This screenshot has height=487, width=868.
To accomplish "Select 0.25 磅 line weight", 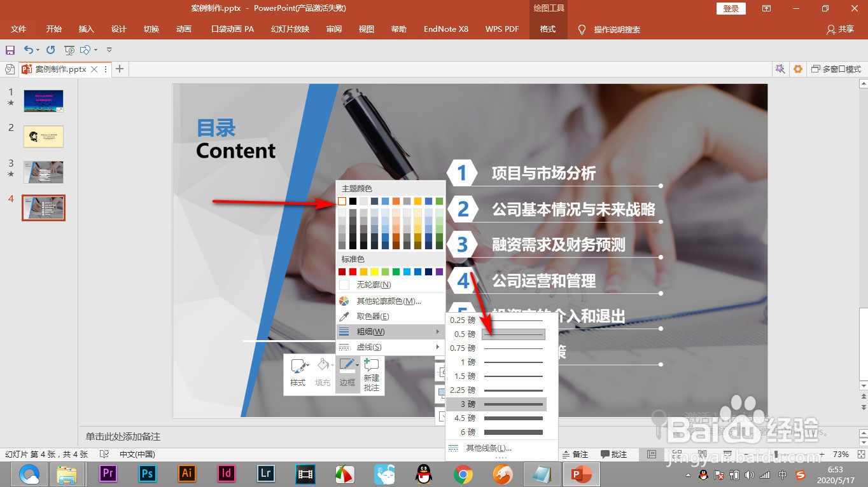I will (496, 320).
